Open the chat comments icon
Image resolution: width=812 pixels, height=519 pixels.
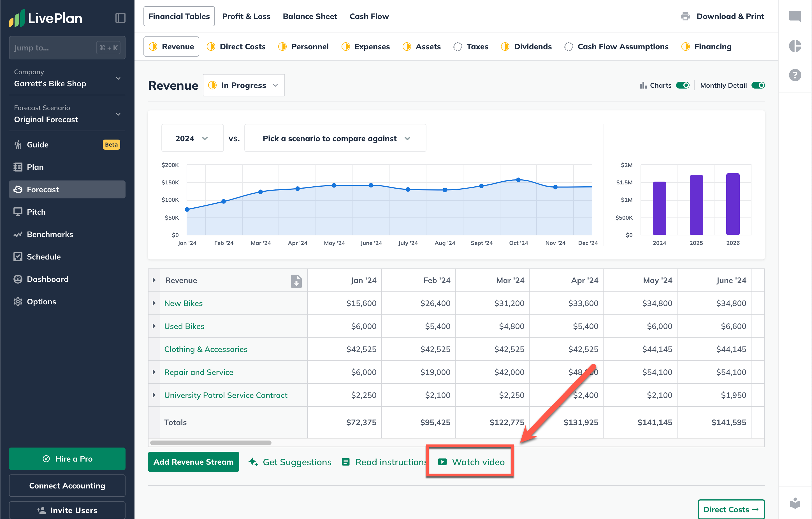(x=795, y=16)
